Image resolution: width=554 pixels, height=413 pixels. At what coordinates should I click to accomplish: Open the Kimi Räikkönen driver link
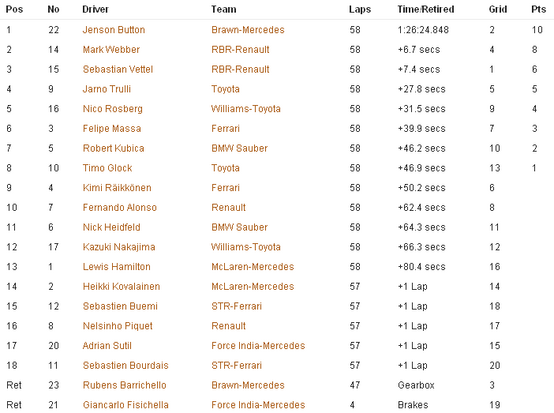coord(117,188)
